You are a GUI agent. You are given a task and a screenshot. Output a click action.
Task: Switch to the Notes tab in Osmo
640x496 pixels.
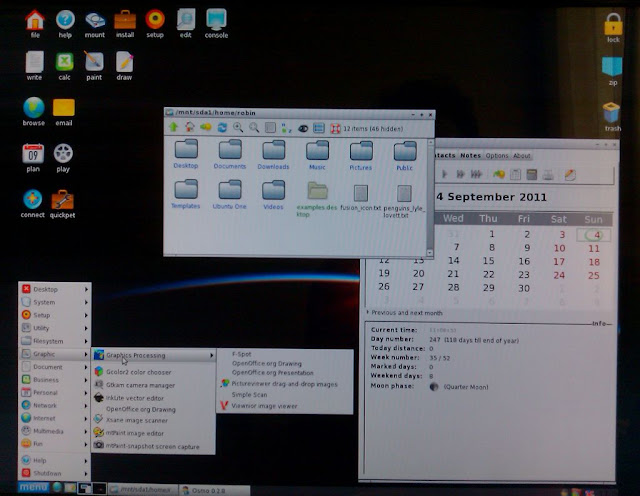[470, 156]
